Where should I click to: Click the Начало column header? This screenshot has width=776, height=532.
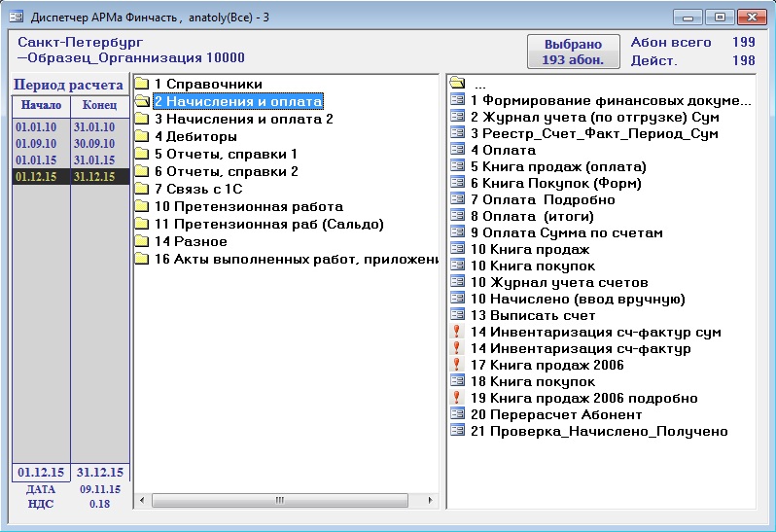click(x=40, y=105)
